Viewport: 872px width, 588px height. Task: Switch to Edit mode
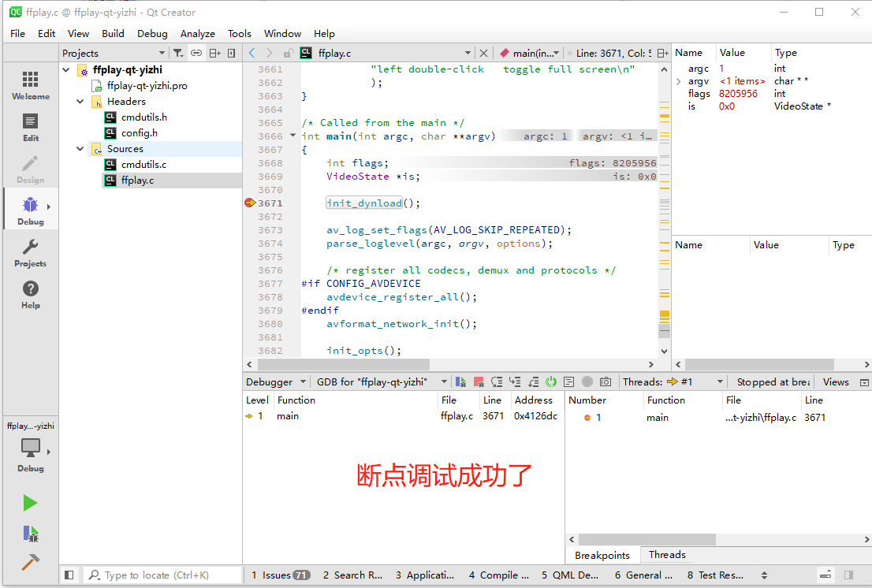click(31, 127)
